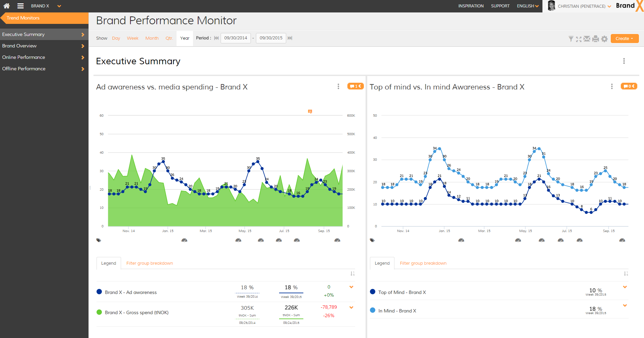Switch to Filter group breakdown under Ad awareness
644x338 pixels.
(150, 263)
